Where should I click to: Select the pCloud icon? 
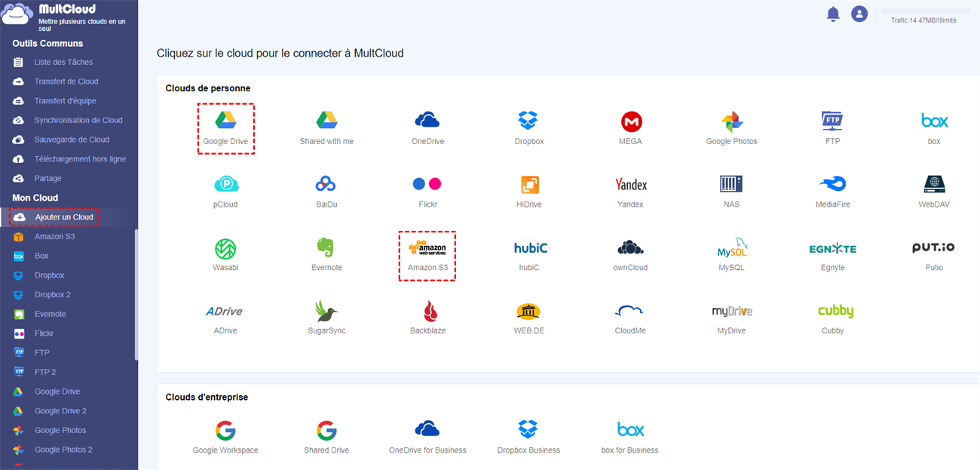tap(225, 184)
